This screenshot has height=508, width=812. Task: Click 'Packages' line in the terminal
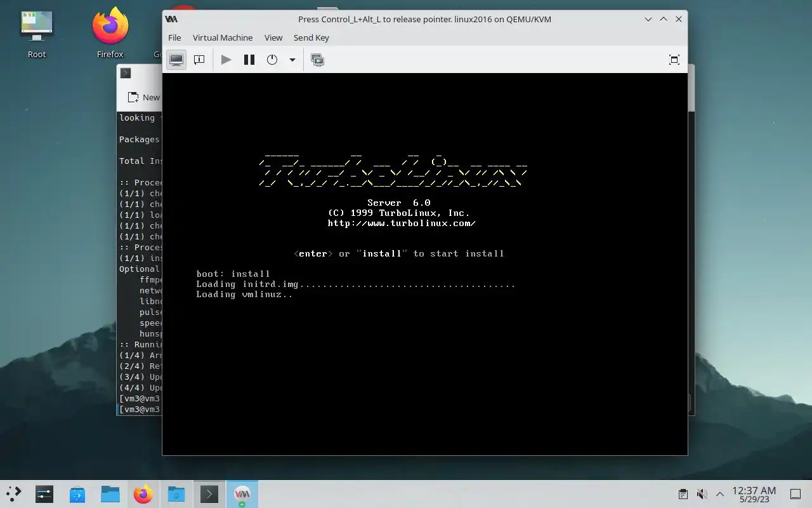pyautogui.click(x=140, y=140)
